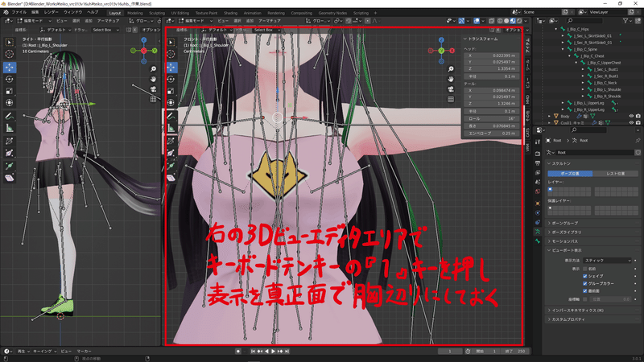Toggle visibility eye of Cos01 object
This screenshot has width=644, height=362.
coord(631,122)
